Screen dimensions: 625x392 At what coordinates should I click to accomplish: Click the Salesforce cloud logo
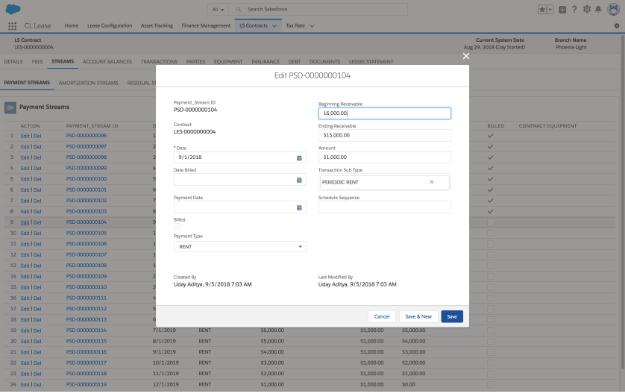pos(13,9)
